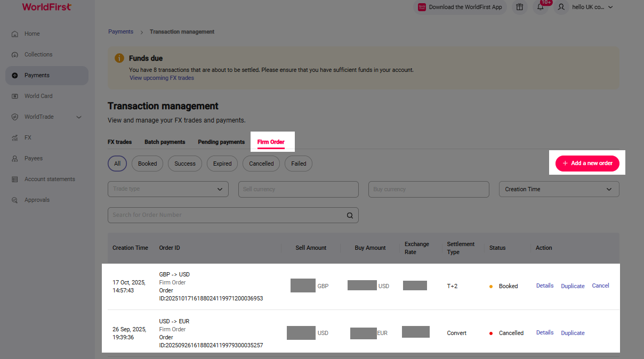
Task: Open the notifications bell icon
Action: (x=540, y=7)
